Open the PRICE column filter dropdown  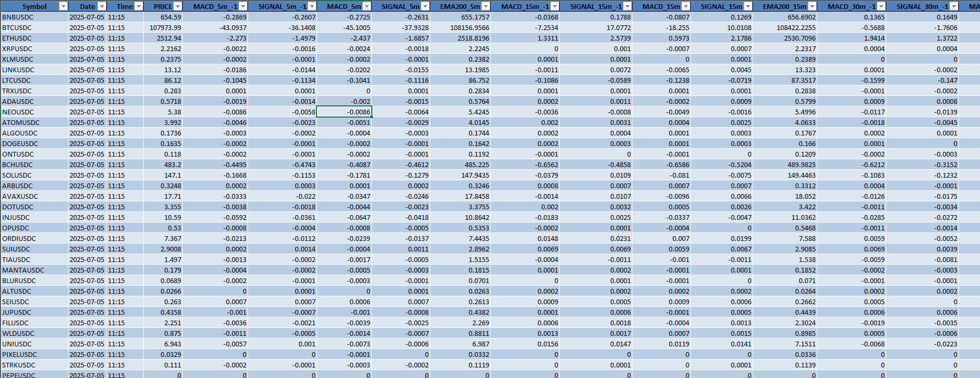click(x=177, y=6)
